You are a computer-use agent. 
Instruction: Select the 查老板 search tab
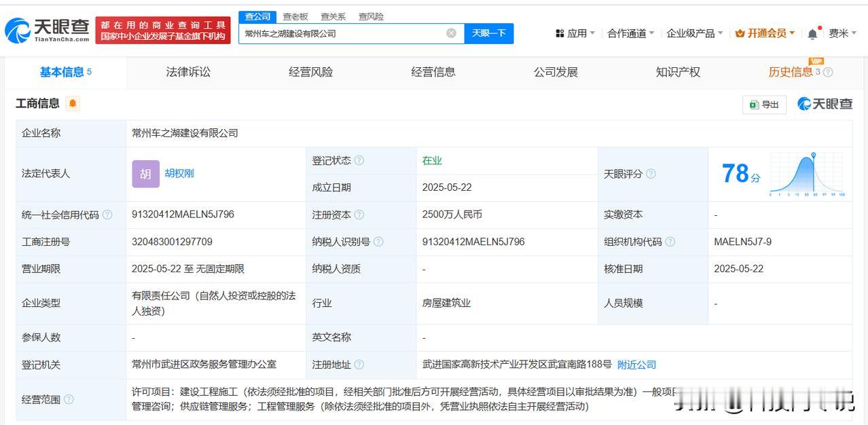295,16
